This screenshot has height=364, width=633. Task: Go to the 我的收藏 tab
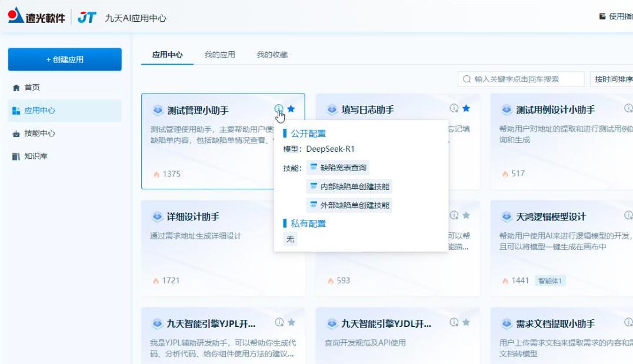click(272, 55)
